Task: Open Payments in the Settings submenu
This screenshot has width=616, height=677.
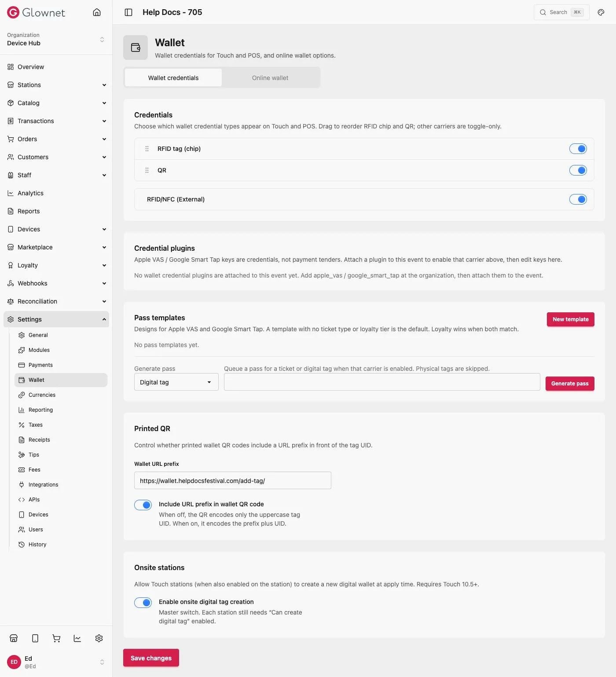Action: [x=61, y=365]
